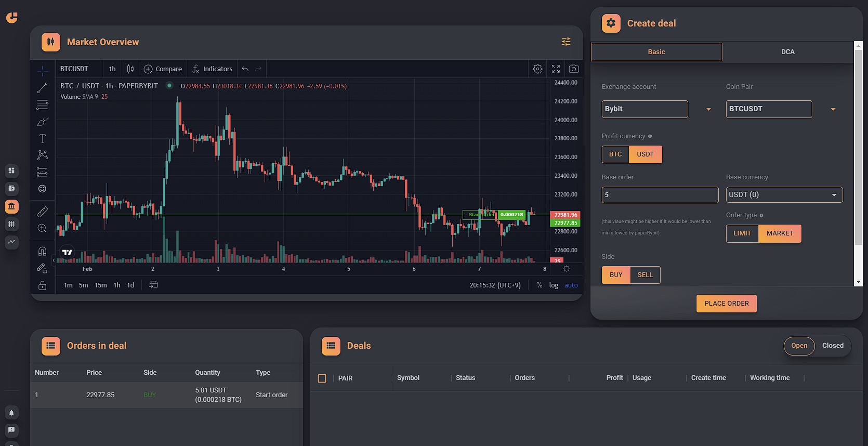
Task: Switch to the DCA tab
Action: tap(788, 51)
